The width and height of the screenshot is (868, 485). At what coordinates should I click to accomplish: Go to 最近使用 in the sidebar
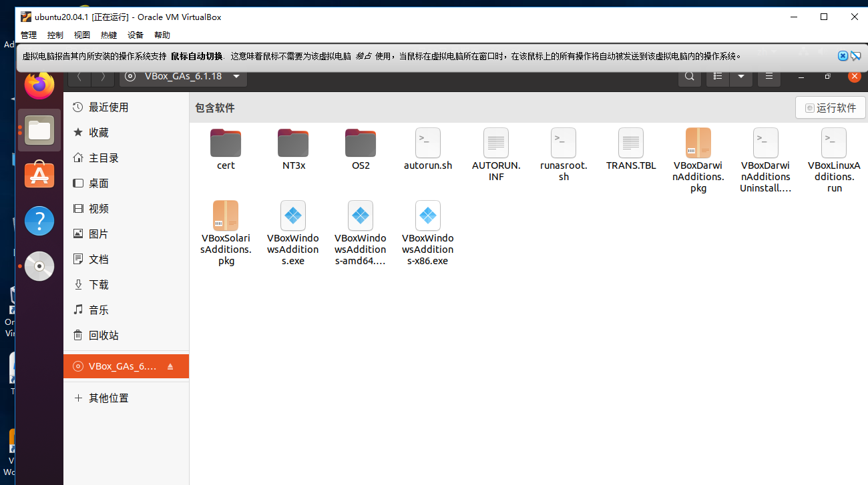pos(126,107)
